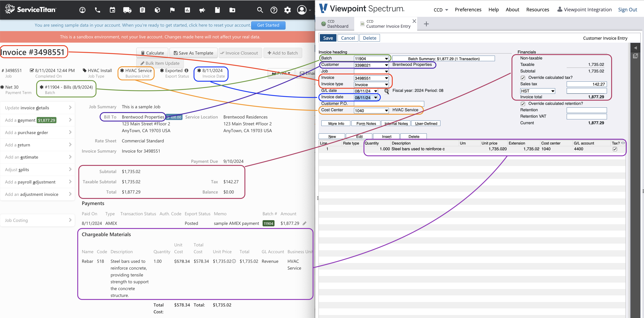
Task: Toggle Override calculated retention checkbox
Action: coord(523,104)
